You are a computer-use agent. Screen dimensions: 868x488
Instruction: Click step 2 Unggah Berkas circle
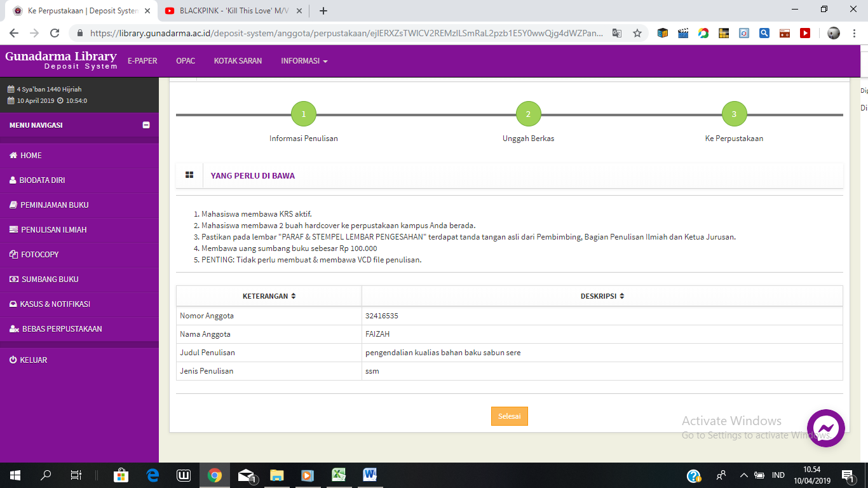(x=528, y=114)
